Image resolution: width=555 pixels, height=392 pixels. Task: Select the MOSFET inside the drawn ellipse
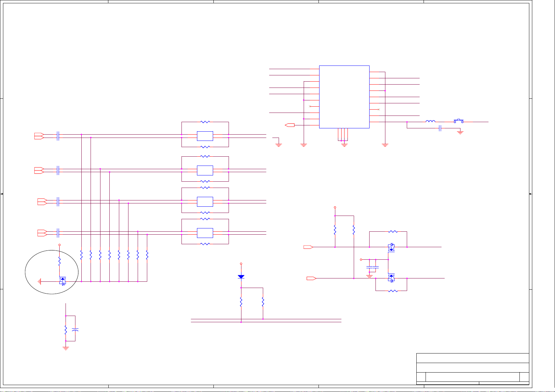click(62, 281)
